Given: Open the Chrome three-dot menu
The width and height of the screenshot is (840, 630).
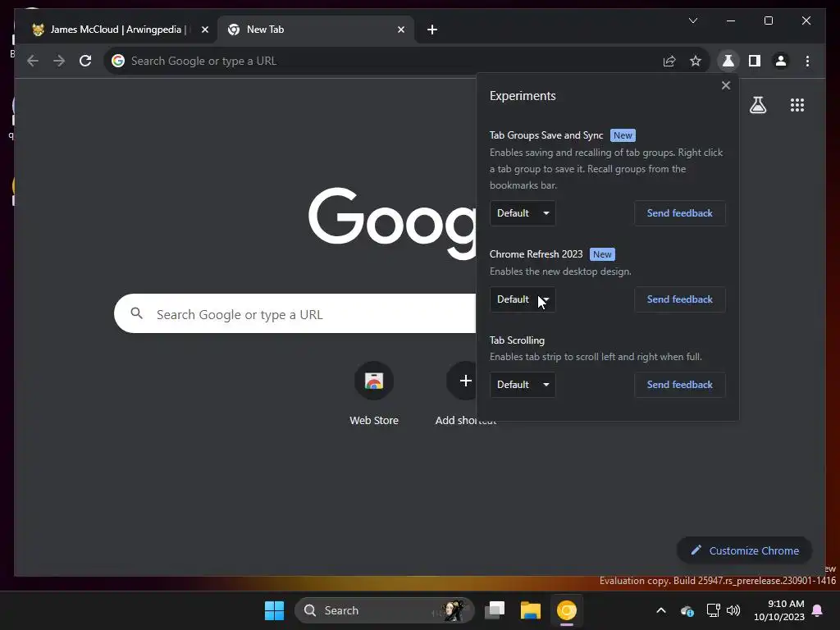Looking at the screenshot, I should 807,61.
